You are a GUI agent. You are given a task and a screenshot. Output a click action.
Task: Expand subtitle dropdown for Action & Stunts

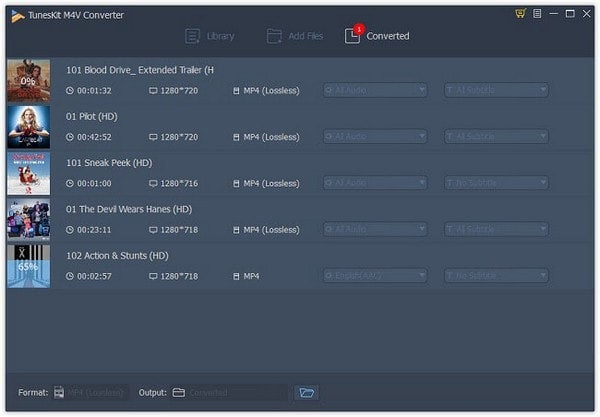pos(496,276)
